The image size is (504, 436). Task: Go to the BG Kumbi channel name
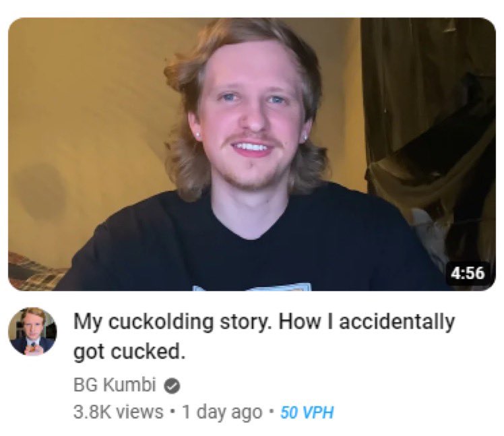click(x=115, y=385)
